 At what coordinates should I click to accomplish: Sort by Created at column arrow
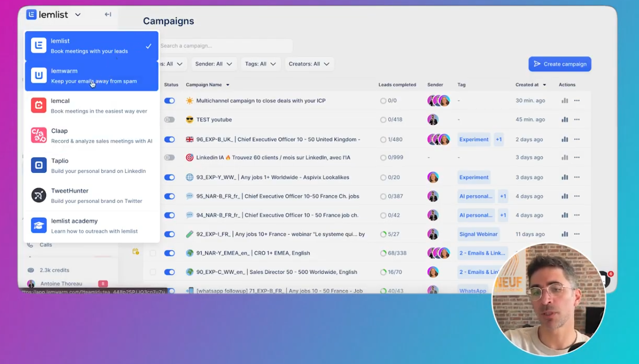click(545, 85)
